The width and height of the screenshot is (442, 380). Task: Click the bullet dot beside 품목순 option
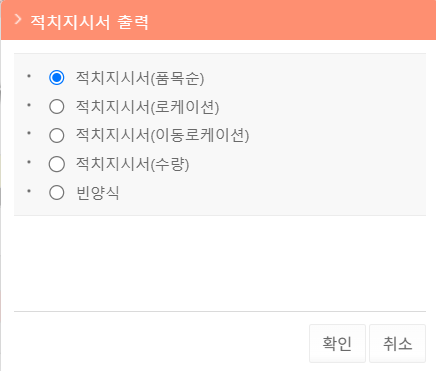click(29, 76)
